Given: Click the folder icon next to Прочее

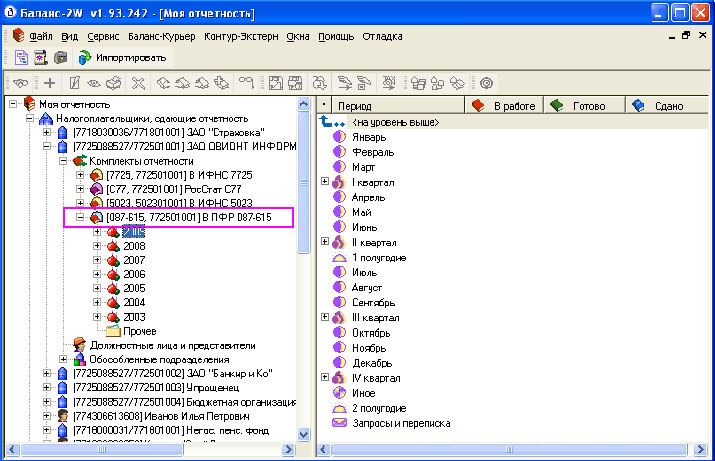Looking at the screenshot, I should [113, 331].
